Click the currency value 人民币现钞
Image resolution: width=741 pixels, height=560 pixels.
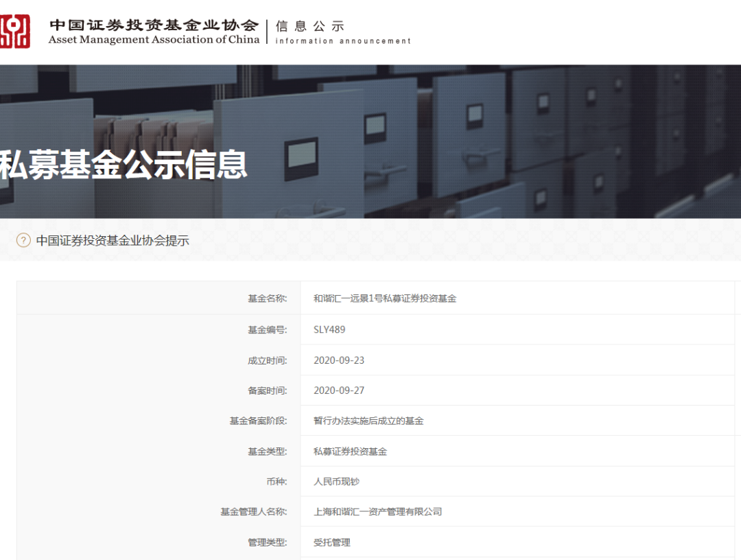point(336,482)
